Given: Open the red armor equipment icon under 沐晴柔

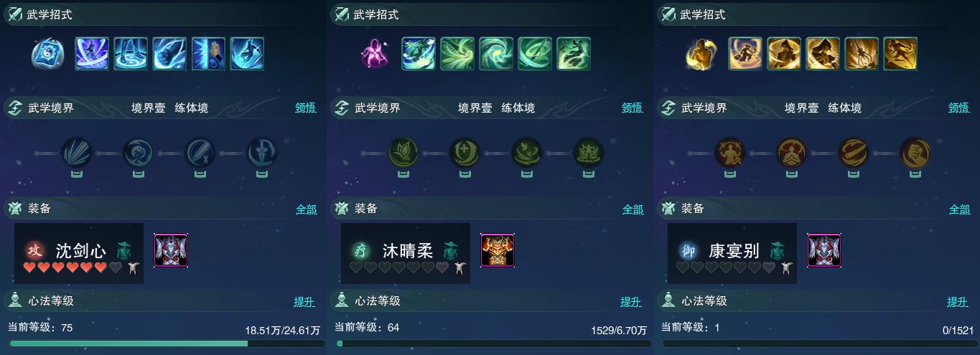Looking at the screenshot, I should (x=498, y=250).
